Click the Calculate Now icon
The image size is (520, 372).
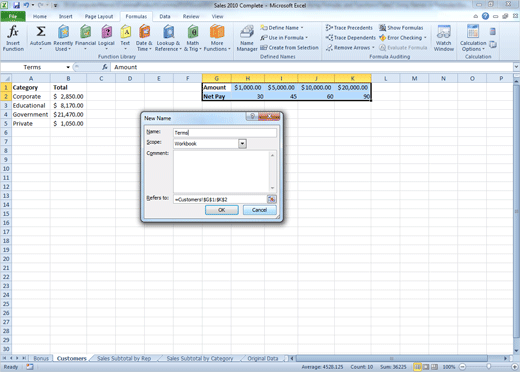(493, 32)
